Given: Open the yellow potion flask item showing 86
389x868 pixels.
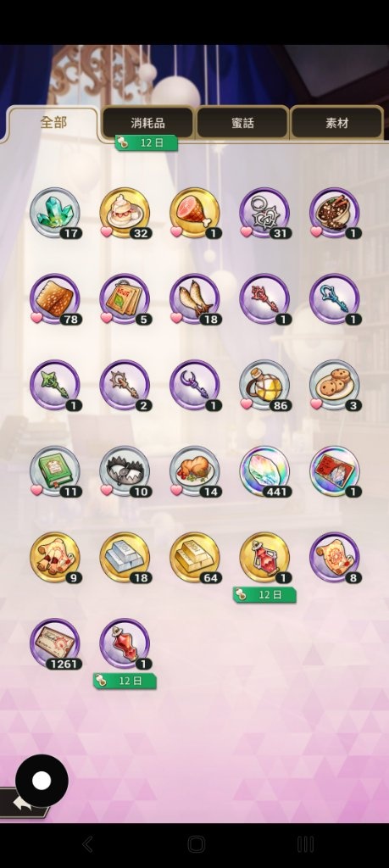Looking at the screenshot, I should [x=264, y=386].
